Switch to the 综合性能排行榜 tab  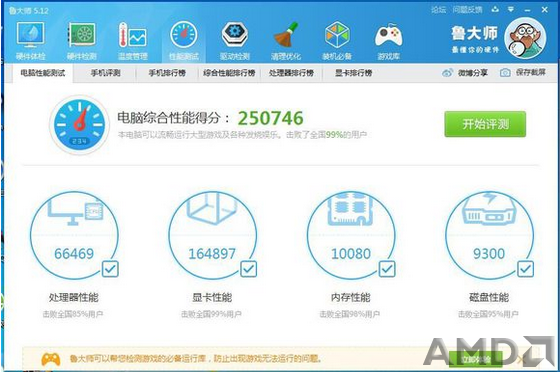229,73
